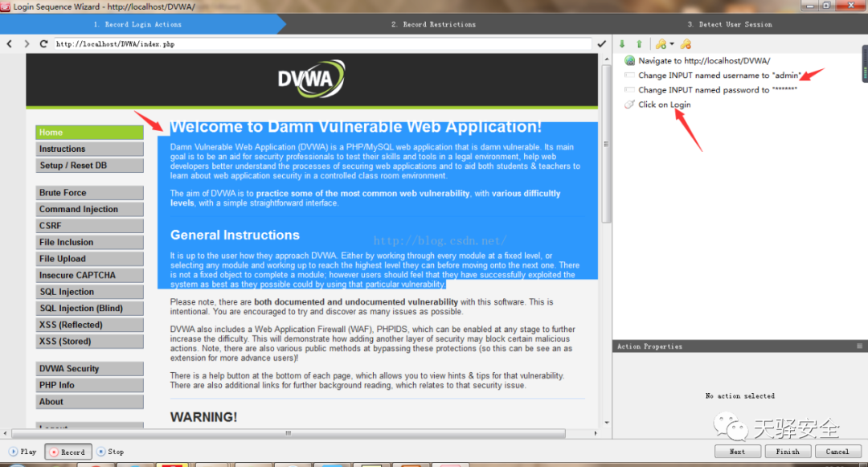The width and height of the screenshot is (868, 467).
Task: Open the Action Properties panel menu icon
Action: point(859,346)
